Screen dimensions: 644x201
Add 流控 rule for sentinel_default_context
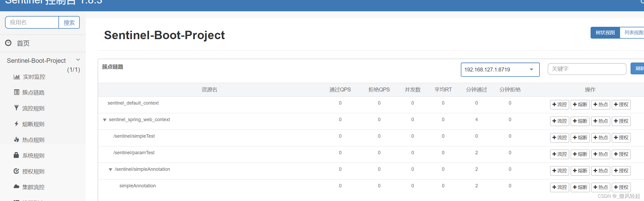pyautogui.click(x=560, y=105)
